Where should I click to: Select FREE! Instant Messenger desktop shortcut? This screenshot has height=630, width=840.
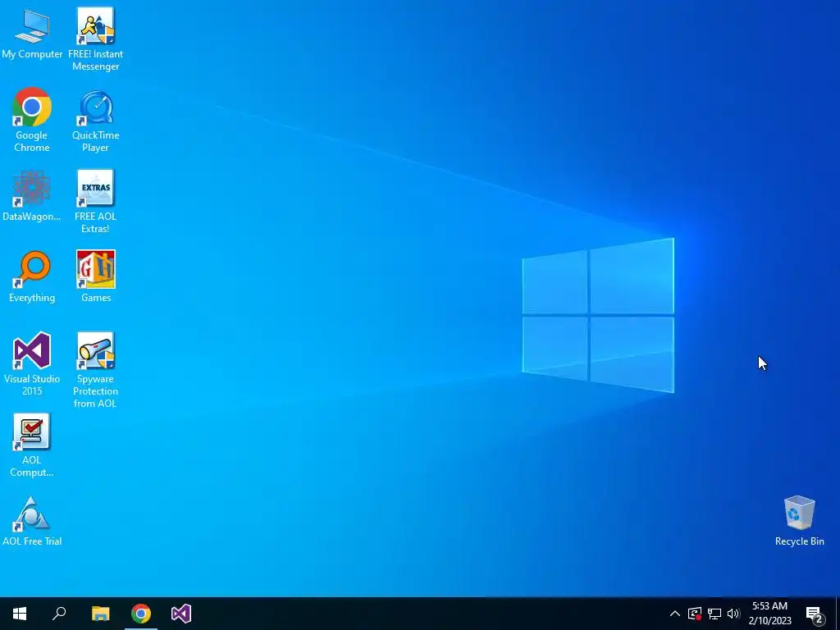95,39
